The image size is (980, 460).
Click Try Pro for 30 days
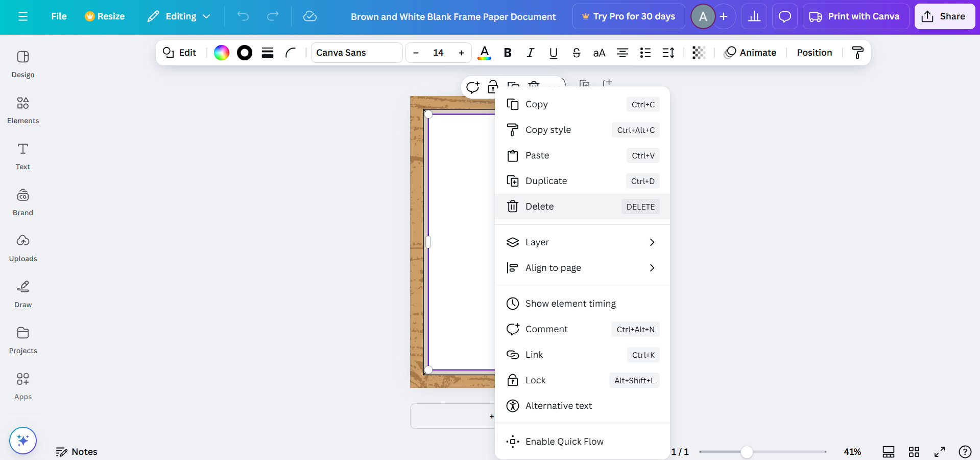click(x=629, y=16)
